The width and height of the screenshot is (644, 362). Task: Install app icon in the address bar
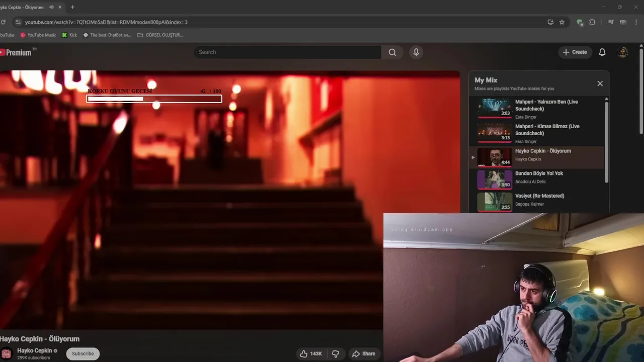tap(550, 22)
